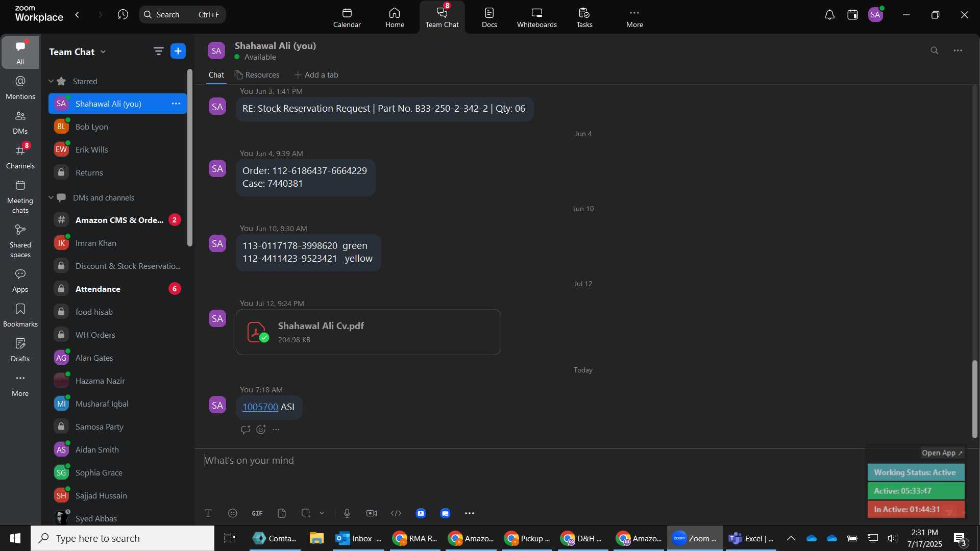Click the text formatting icon in composer

(208, 513)
